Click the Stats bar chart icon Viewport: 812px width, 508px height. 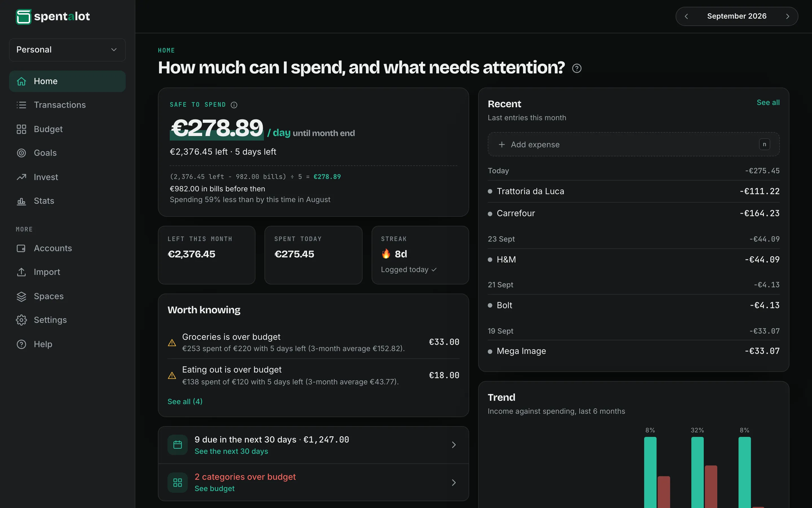pos(21,201)
